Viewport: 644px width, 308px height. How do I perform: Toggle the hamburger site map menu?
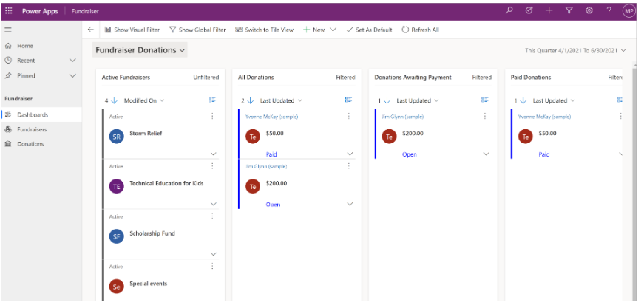[x=8, y=30]
